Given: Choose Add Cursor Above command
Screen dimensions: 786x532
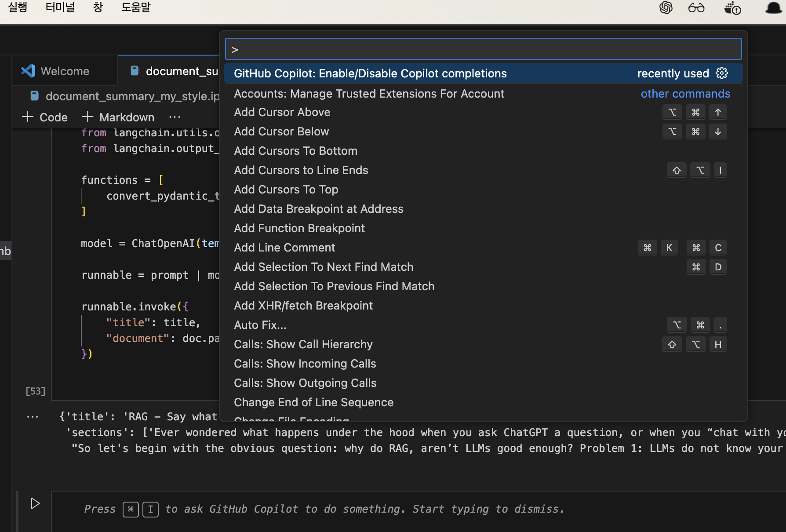Looking at the screenshot, I should (484, 112).
